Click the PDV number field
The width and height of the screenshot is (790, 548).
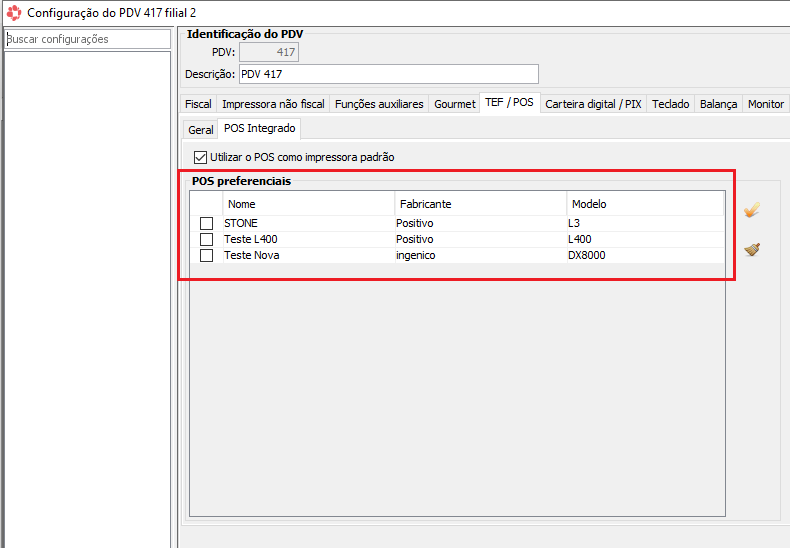269,52
